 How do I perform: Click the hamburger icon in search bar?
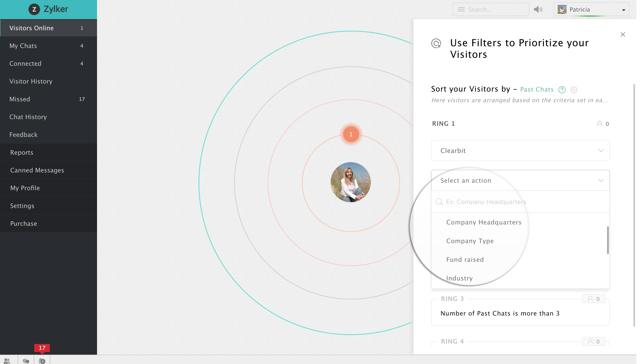(x=461, y=10)
